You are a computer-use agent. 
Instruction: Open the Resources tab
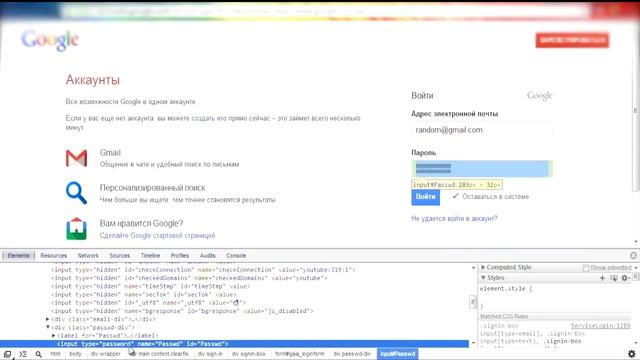(53, 256)
